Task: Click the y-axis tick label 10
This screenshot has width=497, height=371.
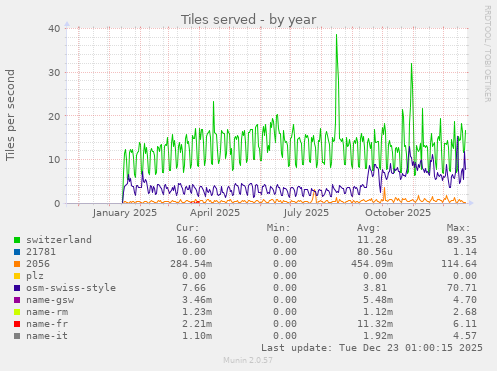Action: tap(54, 160)
